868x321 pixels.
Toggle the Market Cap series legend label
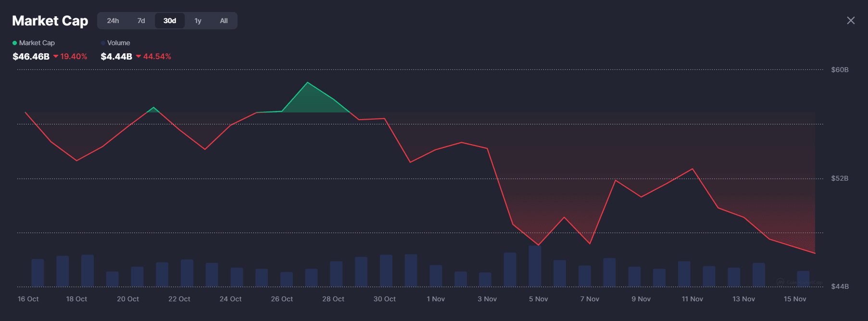(37, 43)
